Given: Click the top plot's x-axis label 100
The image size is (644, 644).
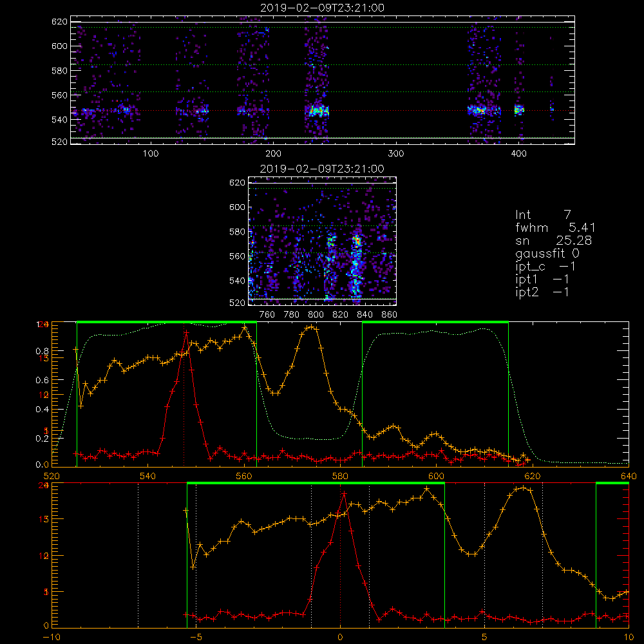Looking at the screenshot, I should 151,154.
